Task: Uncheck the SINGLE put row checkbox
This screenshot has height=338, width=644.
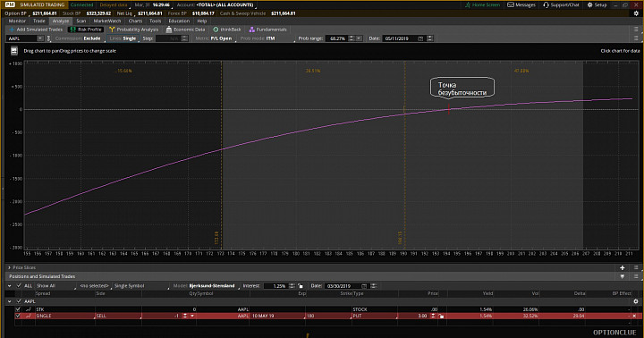Action: 18,316
